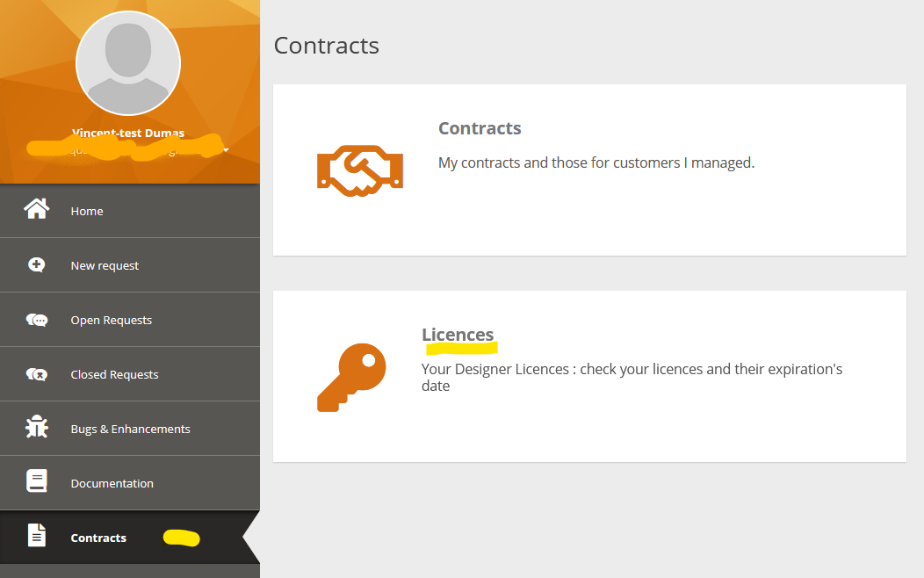Click the Home house icon
This screenshot has height=578, width=924.
(36, 210)
